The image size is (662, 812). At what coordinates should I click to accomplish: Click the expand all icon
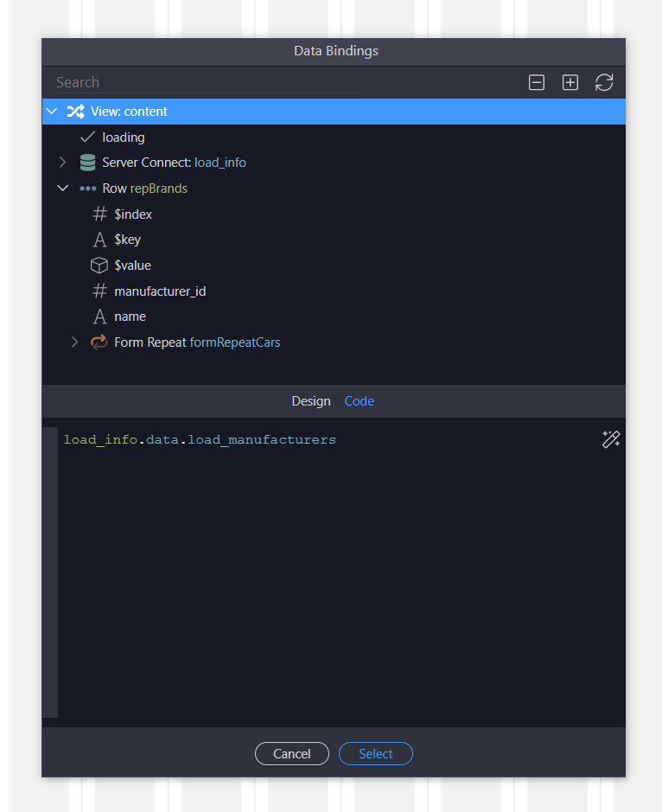(570, 83)
